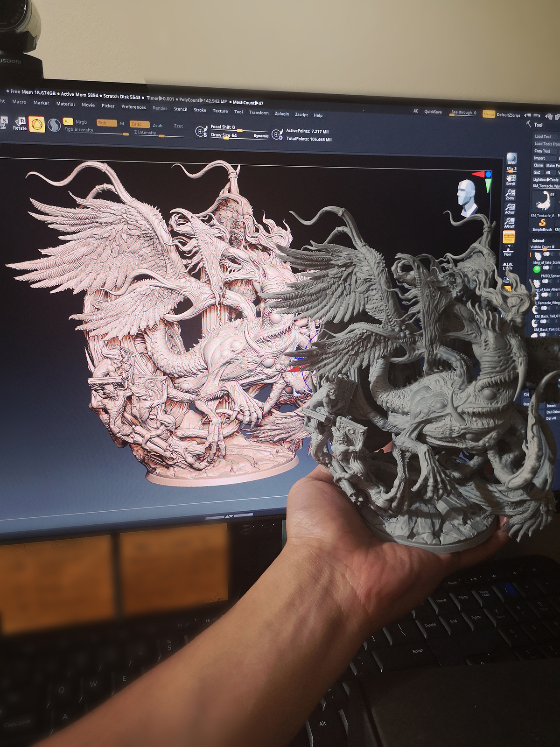Toggle the Mrgb channel
The image size is (560, 747).
[82, 122]
